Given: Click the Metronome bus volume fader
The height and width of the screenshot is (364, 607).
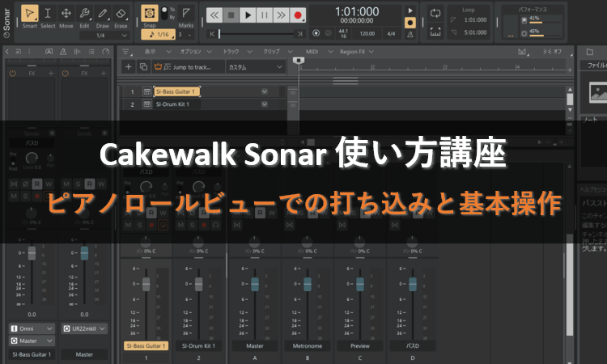Looking at the screenshot, I should click(x=307, y=284).
